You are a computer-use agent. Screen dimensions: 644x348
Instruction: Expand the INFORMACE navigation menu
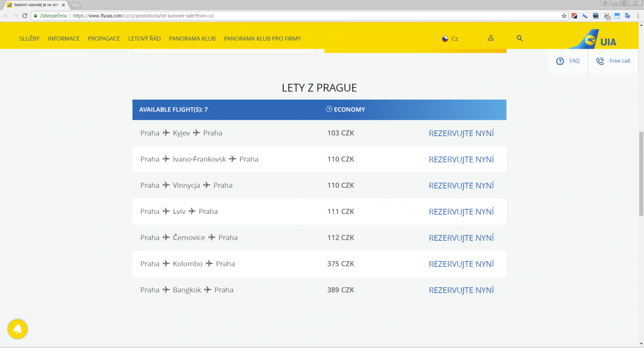coord(63,39)
